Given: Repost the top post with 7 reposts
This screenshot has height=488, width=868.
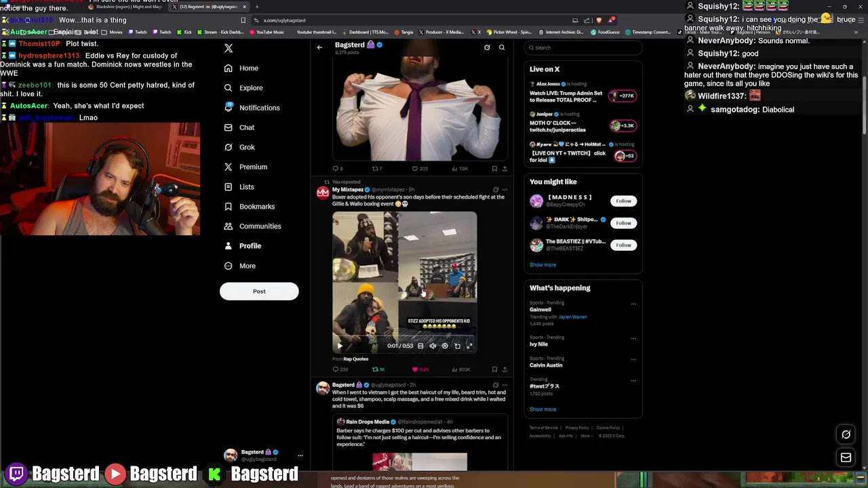Looking at the screenshot, I should pyautogui.click(x=377, y=169).
